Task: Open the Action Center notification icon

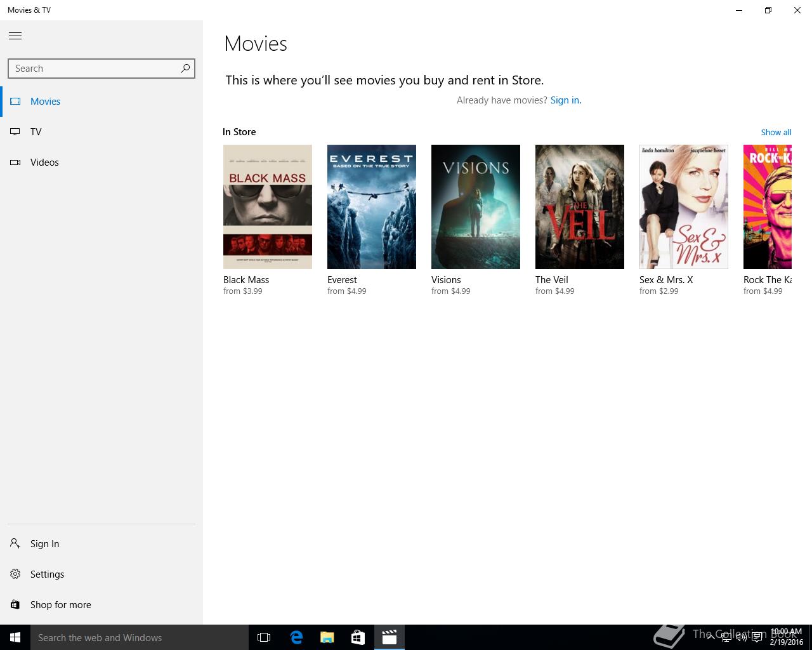Action: point(757,637)
